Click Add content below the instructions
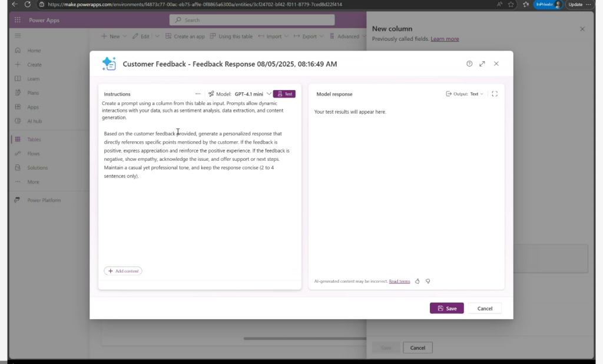603x364 pixels. (123, 271)
